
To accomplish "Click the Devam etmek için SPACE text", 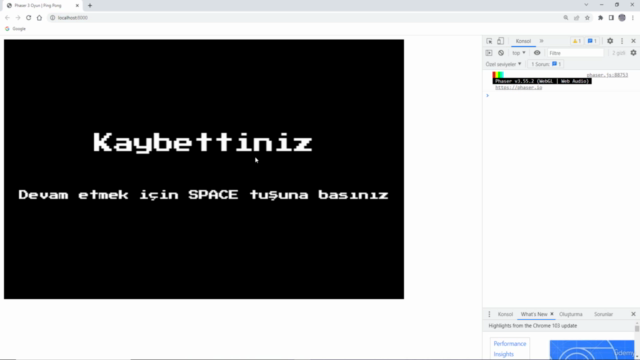I will (x=203, y=195).
